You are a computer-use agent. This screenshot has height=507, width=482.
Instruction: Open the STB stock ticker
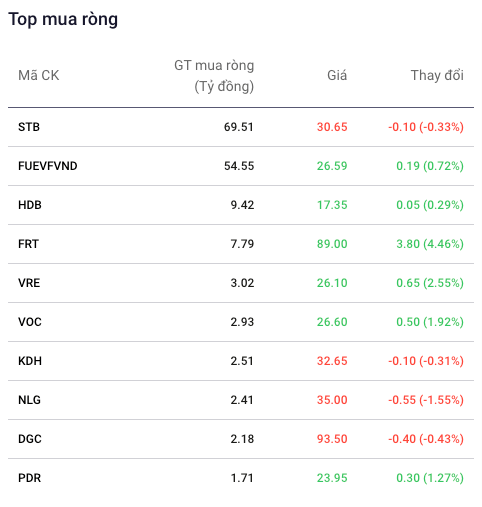(29, 127)
